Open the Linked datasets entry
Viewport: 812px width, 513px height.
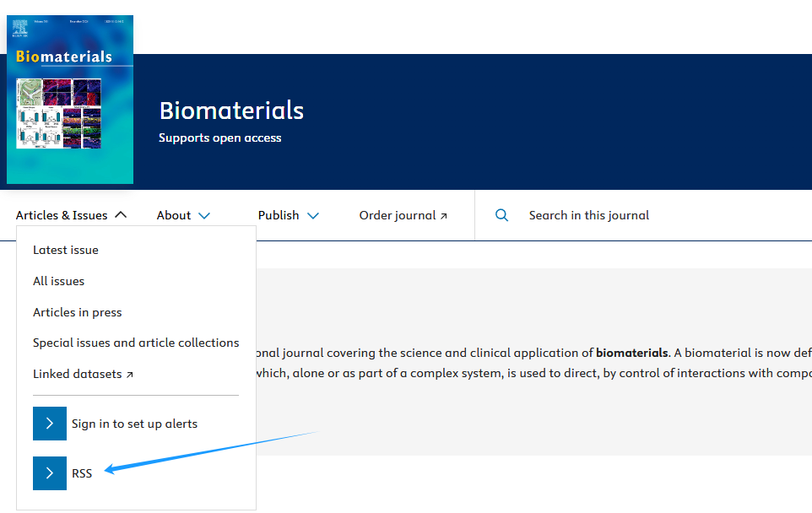[78, 374]
